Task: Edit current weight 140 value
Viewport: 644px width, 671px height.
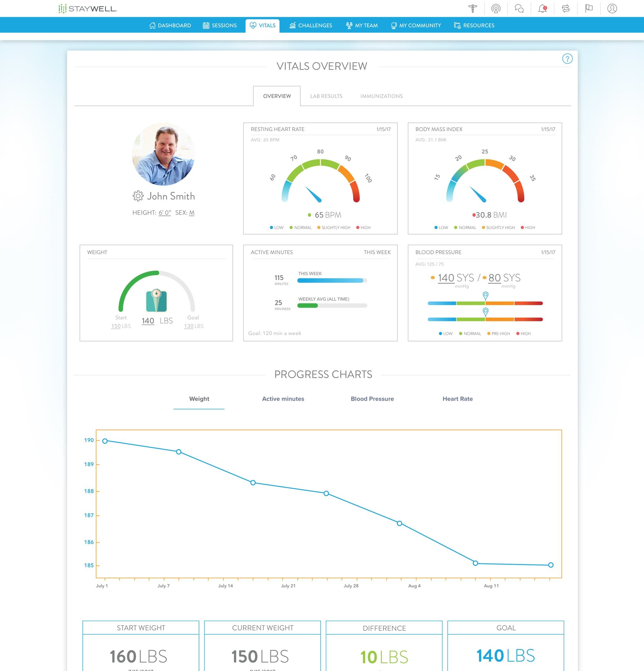Action: click(148, 321)
